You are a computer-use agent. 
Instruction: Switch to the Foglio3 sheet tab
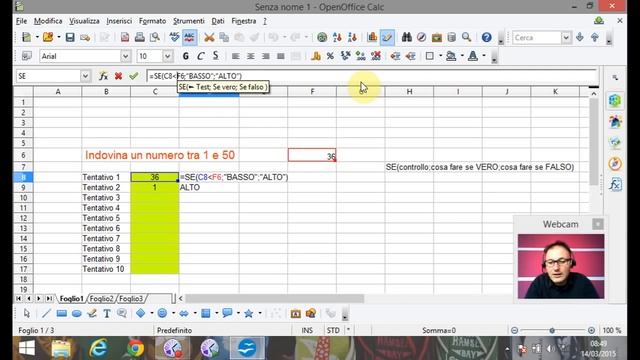click(x=131, y=299)
